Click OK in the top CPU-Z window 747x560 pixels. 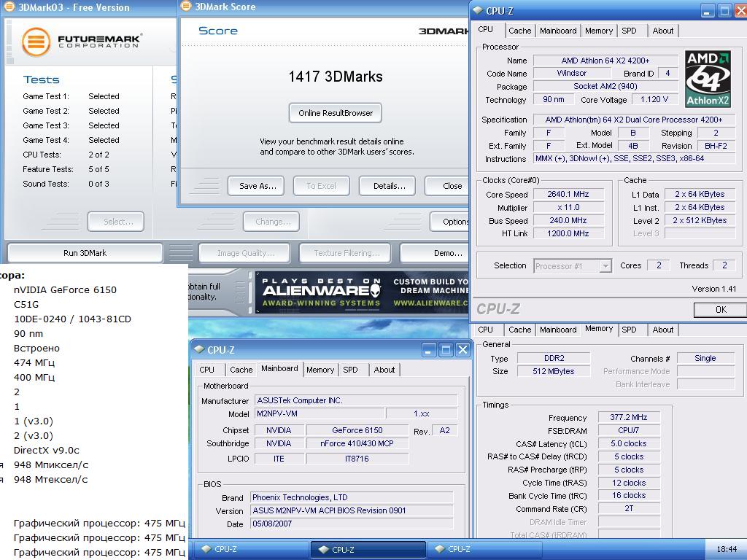point(720,309)
